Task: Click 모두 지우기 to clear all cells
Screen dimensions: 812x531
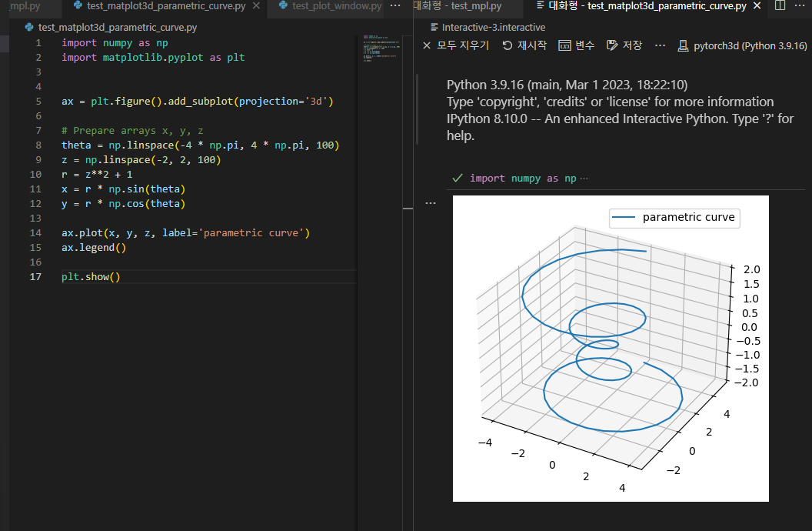Action: click(x=456, y=45)
